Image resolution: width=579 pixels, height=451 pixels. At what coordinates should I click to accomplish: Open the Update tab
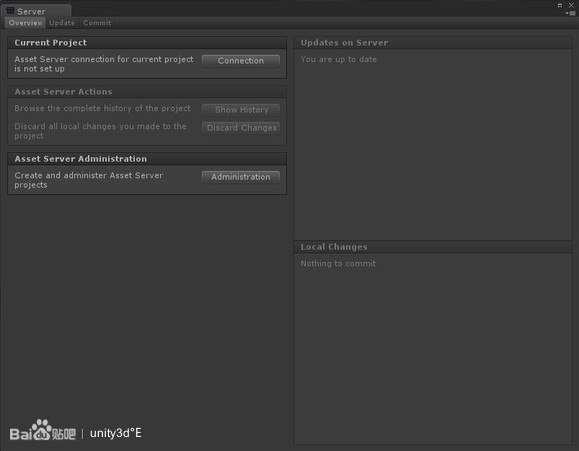pyautogui.click(x=62, y=23)
